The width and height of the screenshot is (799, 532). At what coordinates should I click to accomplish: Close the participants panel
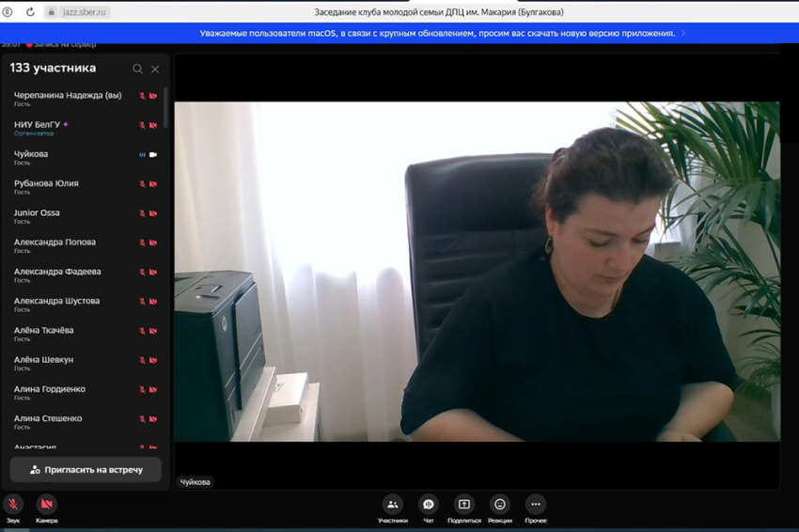(155, 69)
